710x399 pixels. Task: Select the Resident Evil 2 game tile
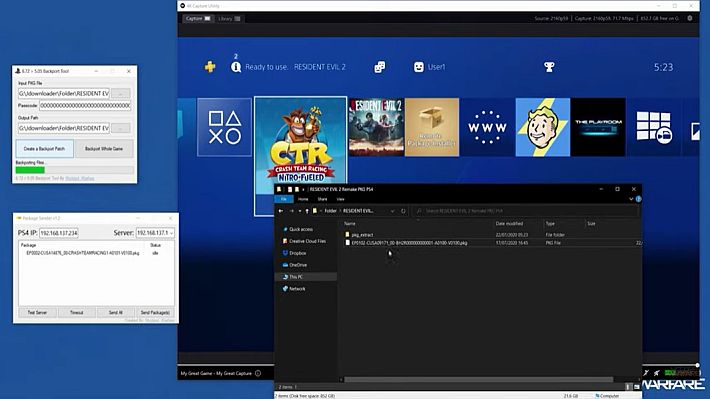click(376, 127)
